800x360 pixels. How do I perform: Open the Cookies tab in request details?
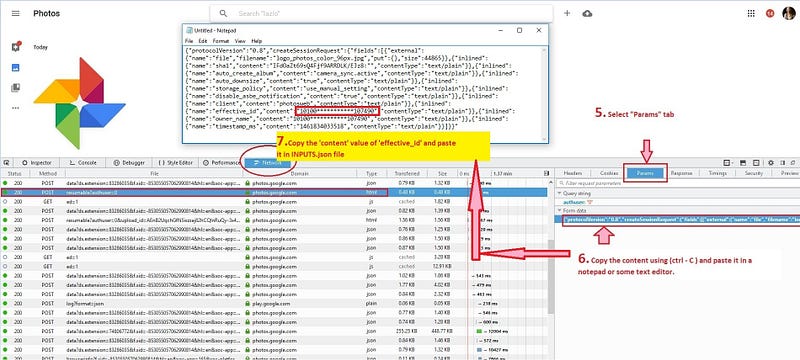pyautogui.click(x=608, y=173)
